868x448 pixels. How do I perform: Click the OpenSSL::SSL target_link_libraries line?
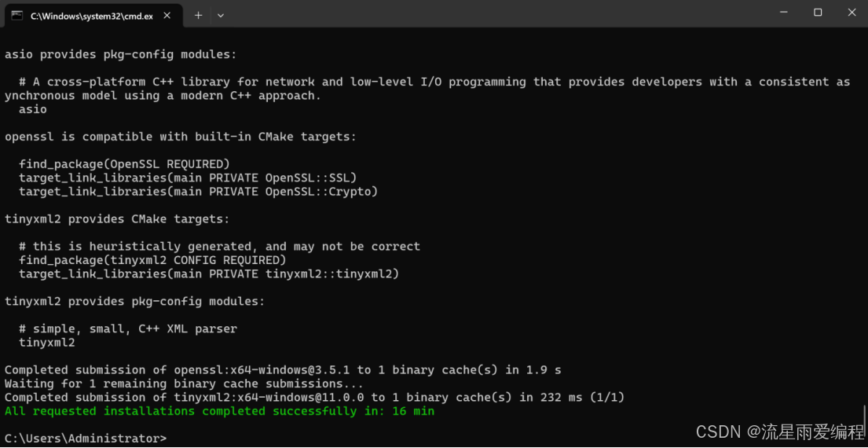click(x=188, y=178)
